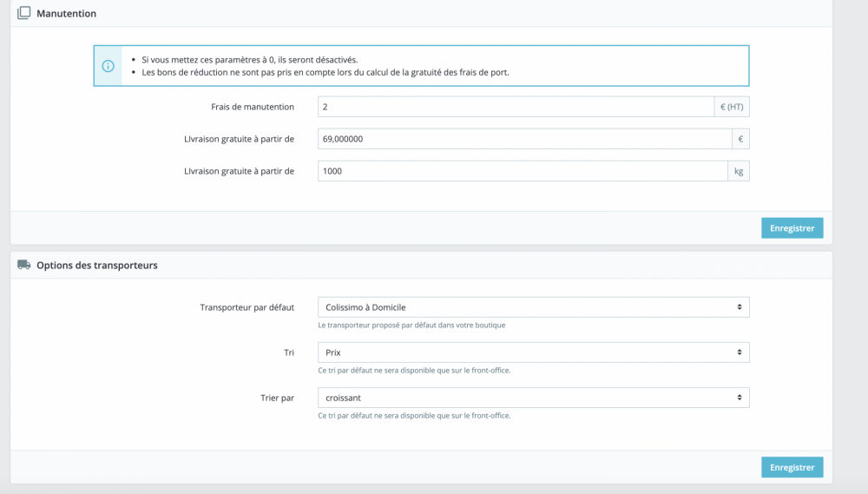Viewport: 868px width, 494px height.
Task: Click the truck icon beside Options des transporteurs
Action: (x=23, y=265)
